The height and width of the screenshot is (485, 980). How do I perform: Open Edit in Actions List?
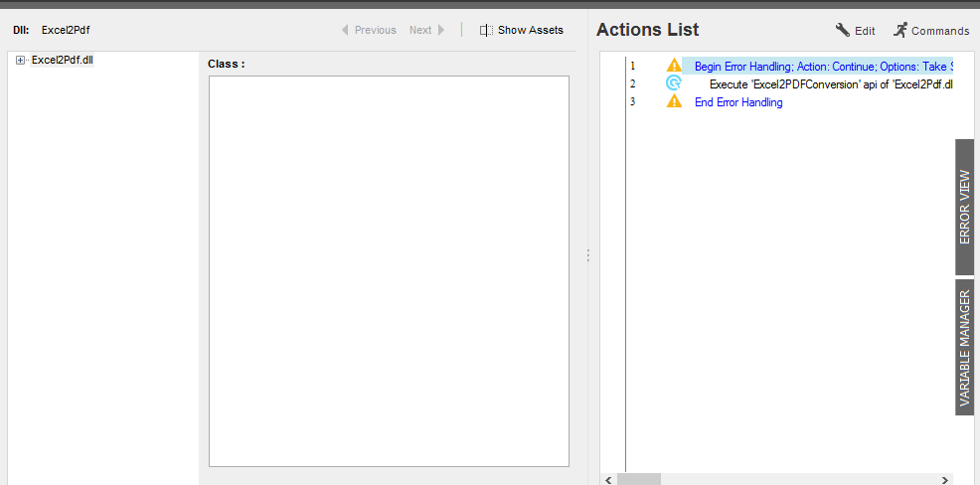pyautogui.click(x=856, y=31)
